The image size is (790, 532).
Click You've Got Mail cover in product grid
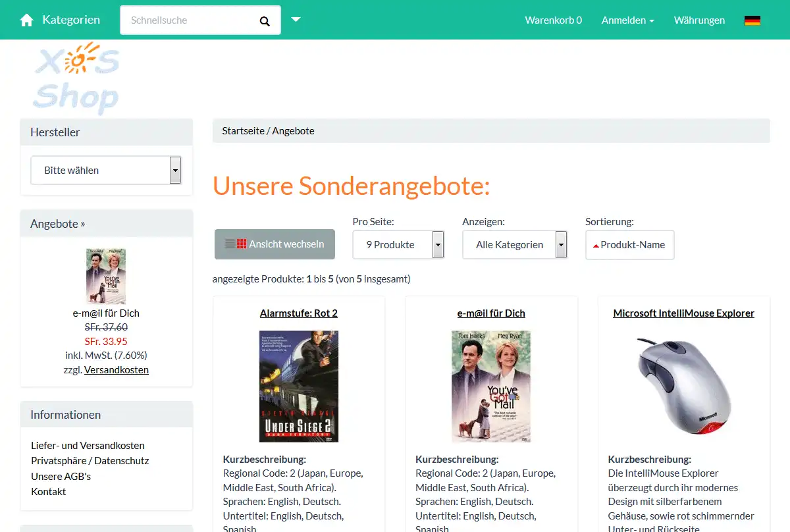(x=491, y=386)
